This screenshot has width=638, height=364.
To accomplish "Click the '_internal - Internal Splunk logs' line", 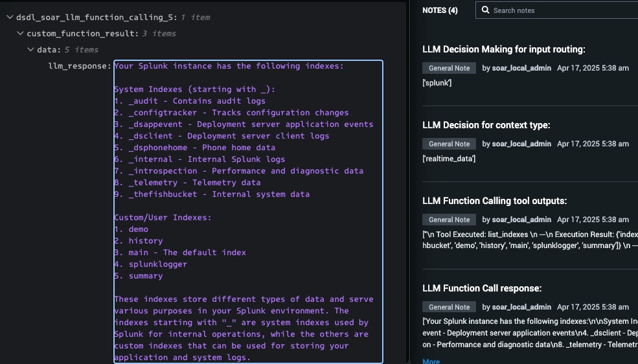I will 199,159.
